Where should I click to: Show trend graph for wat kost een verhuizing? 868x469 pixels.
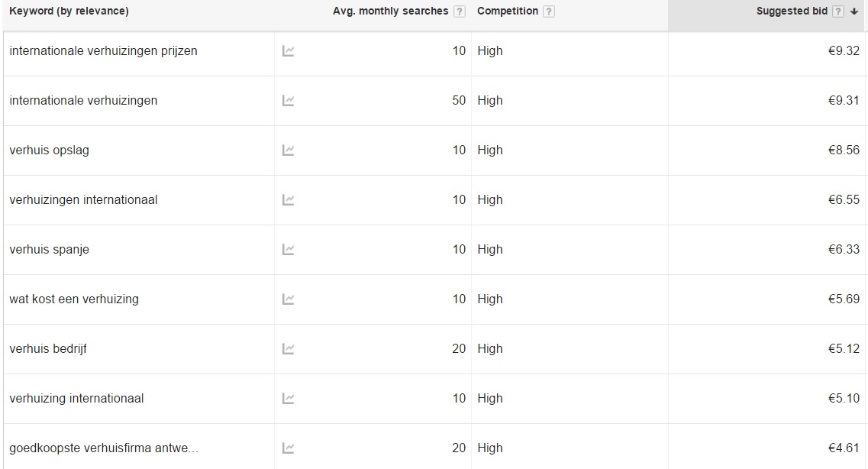288,299
